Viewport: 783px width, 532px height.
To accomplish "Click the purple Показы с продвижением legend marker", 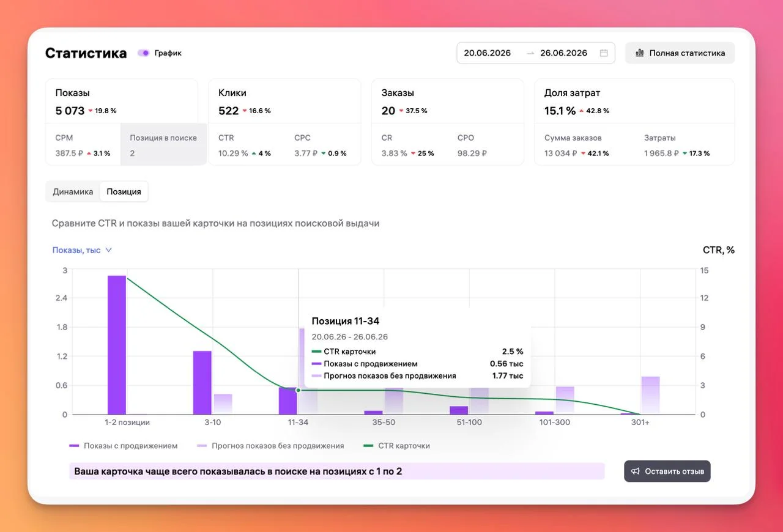I will (75, 446).
